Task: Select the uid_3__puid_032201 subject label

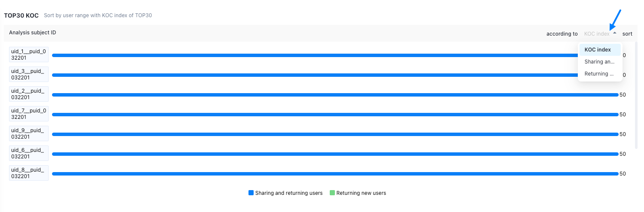Action: click(x=29, y=75)
